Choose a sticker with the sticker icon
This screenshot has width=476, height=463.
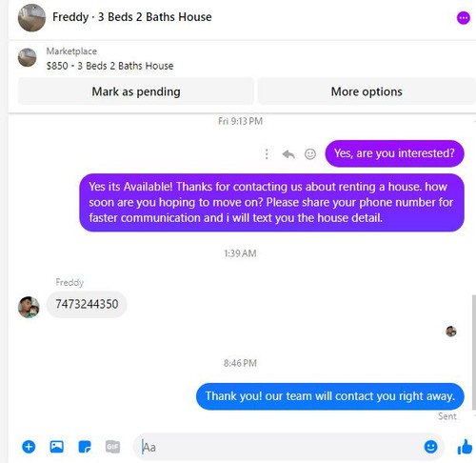(85, 447)
